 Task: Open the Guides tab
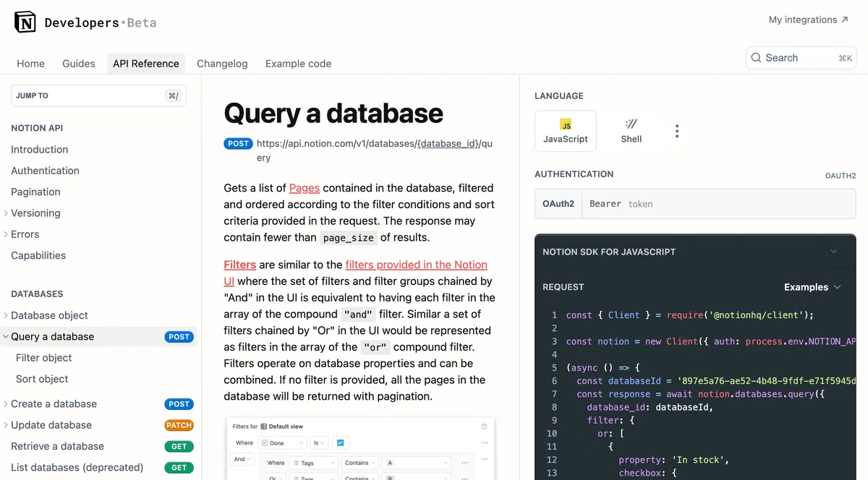coord(79,64)
